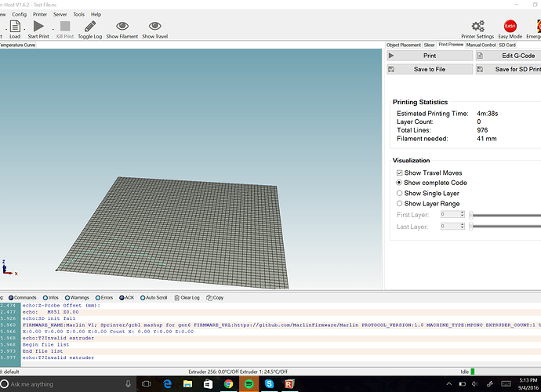Viewport: 541px width, 392px height.
Task: Select Show Single Layer option
Action: coord(399,193)
